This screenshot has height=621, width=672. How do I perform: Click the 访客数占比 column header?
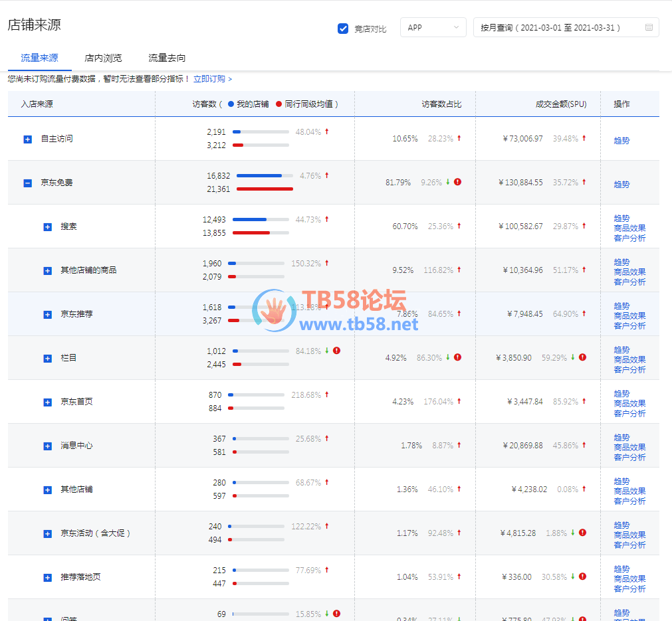pyautogui.click(x=441, y=104)
